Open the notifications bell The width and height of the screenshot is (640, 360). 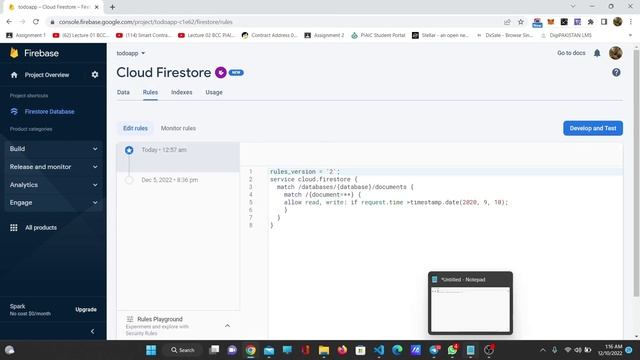click(597, 53)
